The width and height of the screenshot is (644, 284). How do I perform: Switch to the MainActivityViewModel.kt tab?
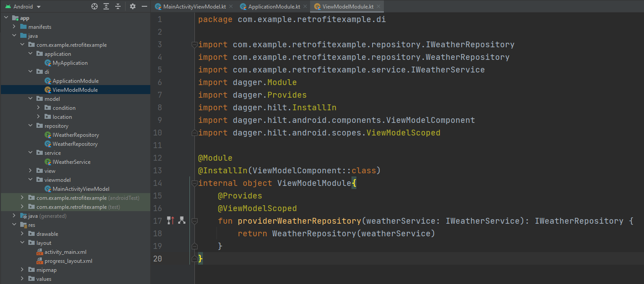tap(194, 7)
